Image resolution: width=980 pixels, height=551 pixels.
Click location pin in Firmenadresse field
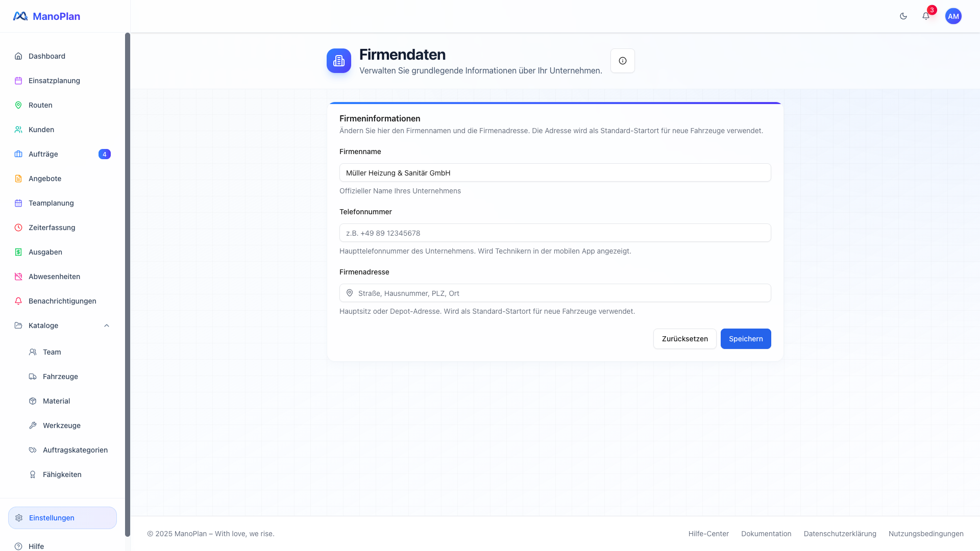click(x=350, y=293)
